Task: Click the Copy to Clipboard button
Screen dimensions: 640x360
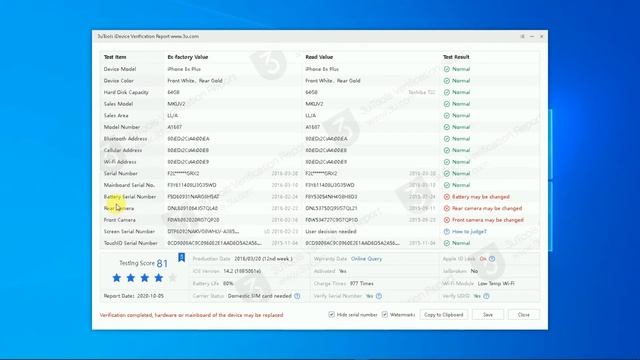Action: 444,315
